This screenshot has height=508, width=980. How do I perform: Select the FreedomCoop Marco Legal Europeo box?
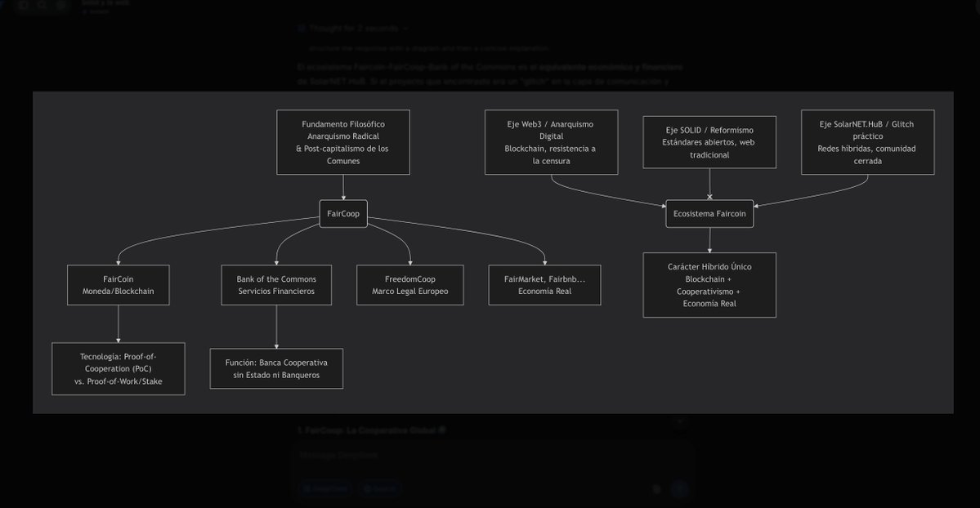point(410,285)
